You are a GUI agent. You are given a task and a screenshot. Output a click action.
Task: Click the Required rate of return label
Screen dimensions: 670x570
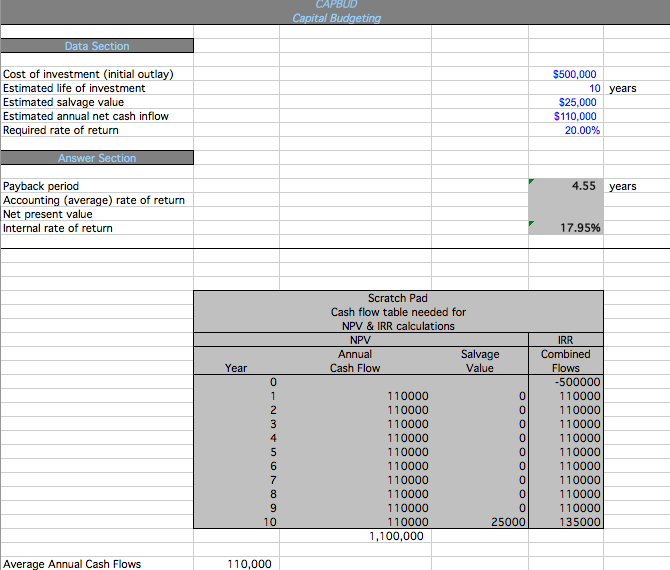(60, 130)
